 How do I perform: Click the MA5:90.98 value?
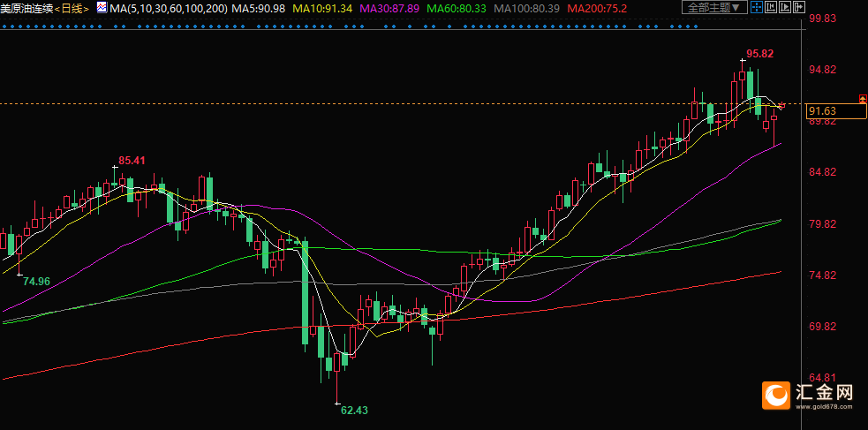click(x=259, y=8)
